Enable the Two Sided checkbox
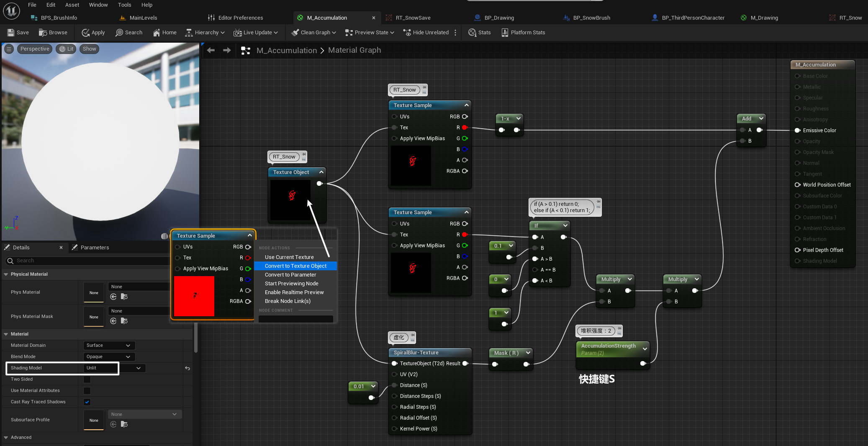The width and height of the screenshot is (868, 446). 87,379
